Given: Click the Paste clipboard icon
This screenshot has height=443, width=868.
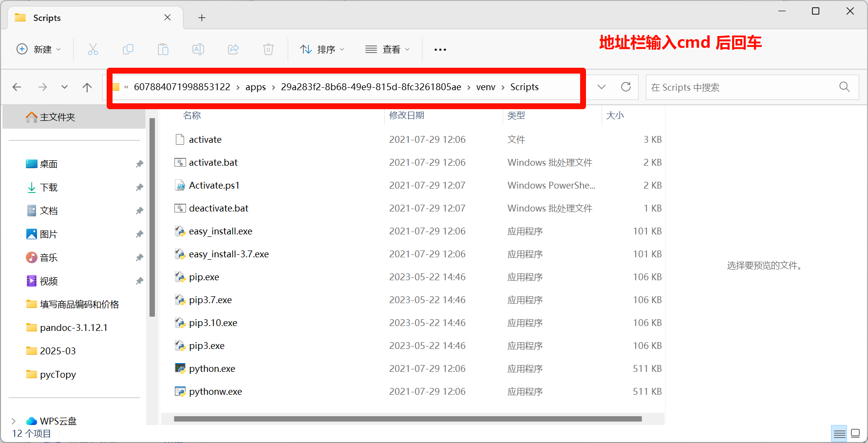Looking at the screenshot, I should click(x=163, y=49).
